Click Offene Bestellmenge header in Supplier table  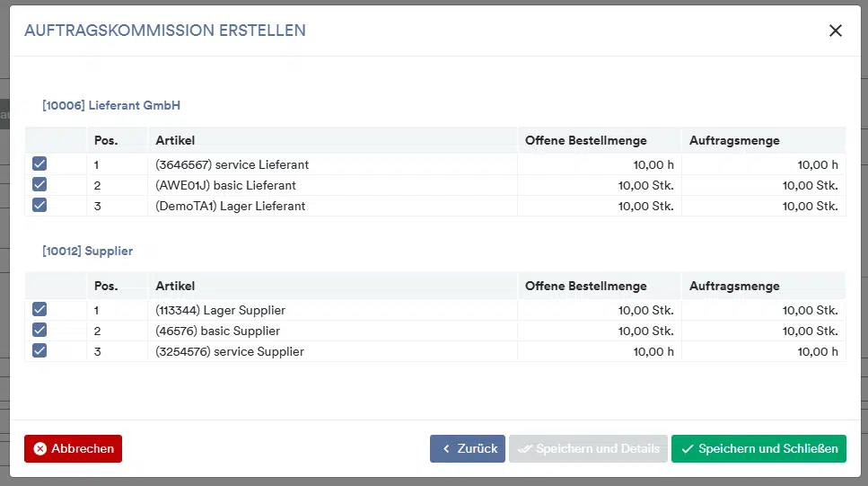pyautogui.click(x=585, y=286)
